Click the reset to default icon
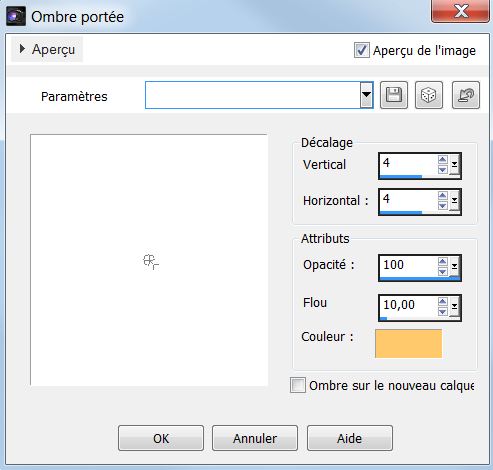The height and width of the screenshot is (470, 493). click(x=466, y=95)
